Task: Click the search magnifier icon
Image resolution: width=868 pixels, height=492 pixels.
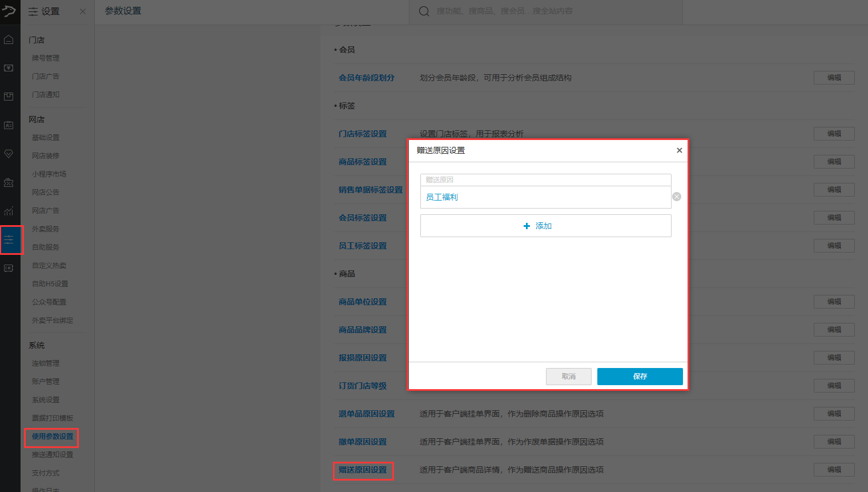Action: 424,11
